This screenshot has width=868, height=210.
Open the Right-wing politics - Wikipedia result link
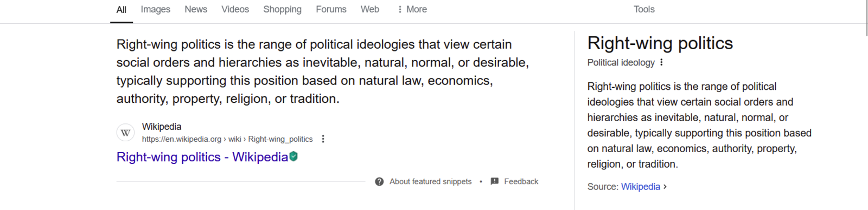tap(202, 157)
